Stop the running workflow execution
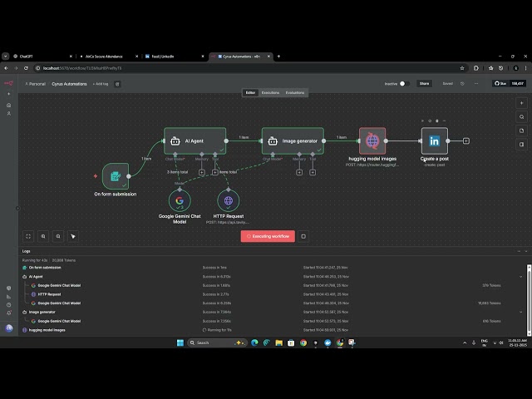Image resolution: width=532 pixels, height=399 pixels. (x=303, y=236)
